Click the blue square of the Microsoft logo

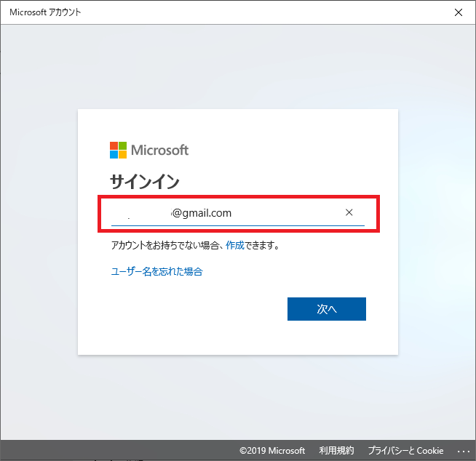pyautogui.click(x=114, y=154)
